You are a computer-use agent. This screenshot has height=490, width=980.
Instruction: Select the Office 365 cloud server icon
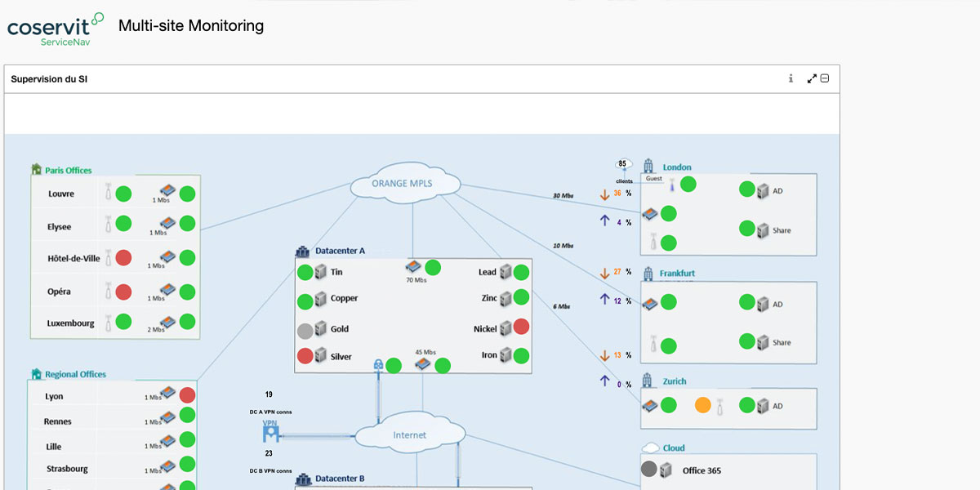[666, 470]
